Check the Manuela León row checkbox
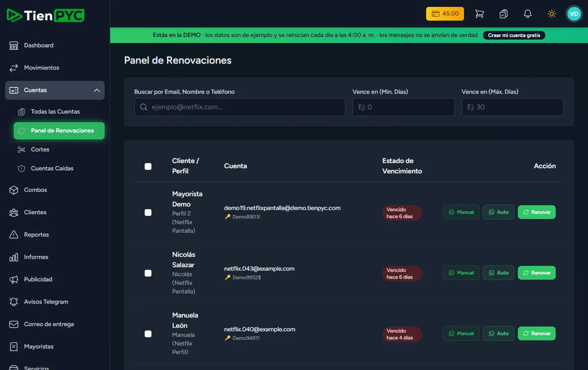This screenshot has width=588, height=370. click(148, 334)
